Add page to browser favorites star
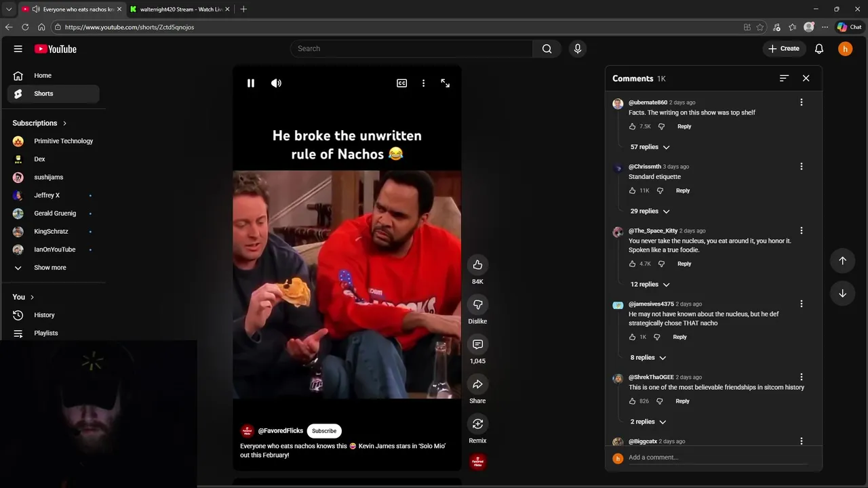 (760, 27)
